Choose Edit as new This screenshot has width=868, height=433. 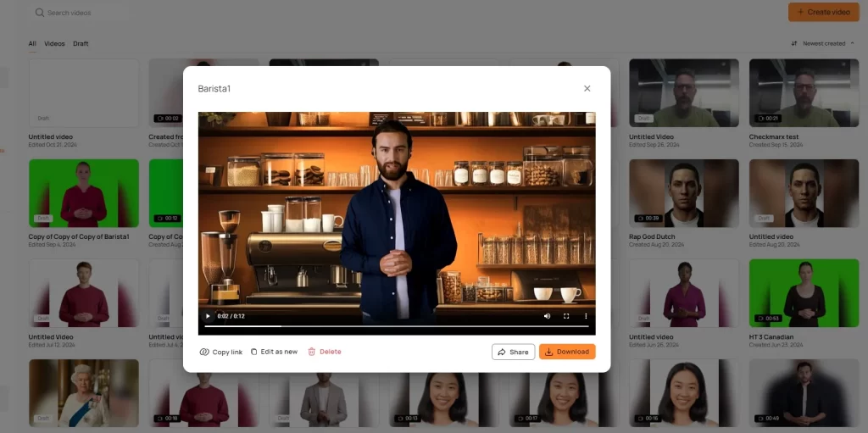tap(274, 352)
